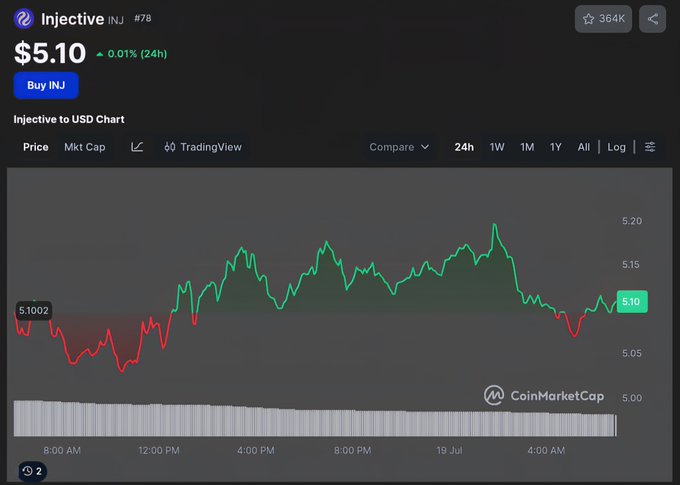The height and width of the screenshot is (485, 680).
Task: Open chart settings sliders icon
Action: [x=650, y=147]
